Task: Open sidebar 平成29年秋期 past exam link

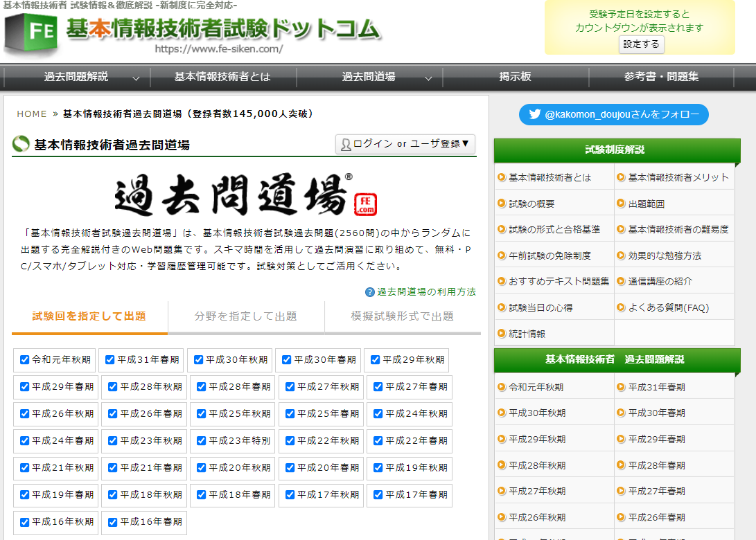Action: pyautogui.click(x=537, y=440)
